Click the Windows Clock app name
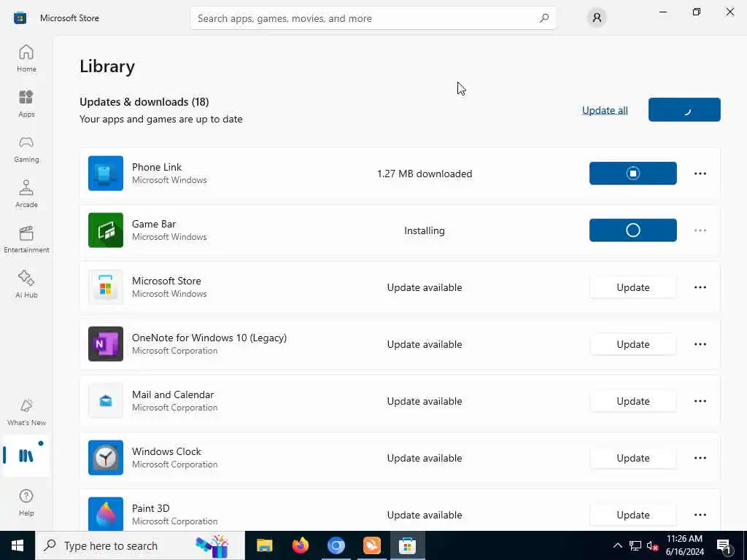Screen dimensions: 747x560 [166, 451]
